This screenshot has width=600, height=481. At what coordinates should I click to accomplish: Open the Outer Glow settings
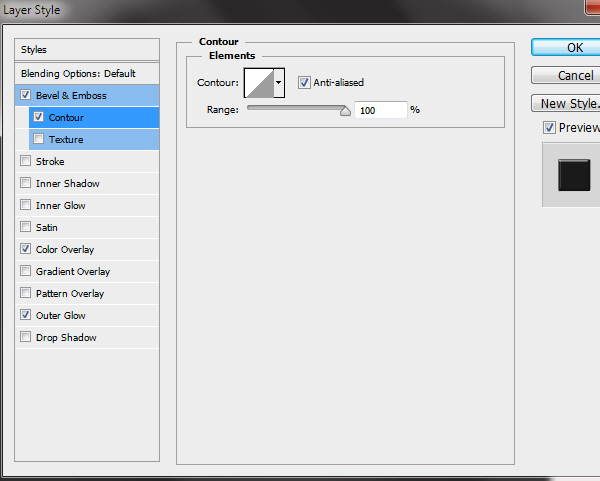pyautogui.click(x=61, y=316)
